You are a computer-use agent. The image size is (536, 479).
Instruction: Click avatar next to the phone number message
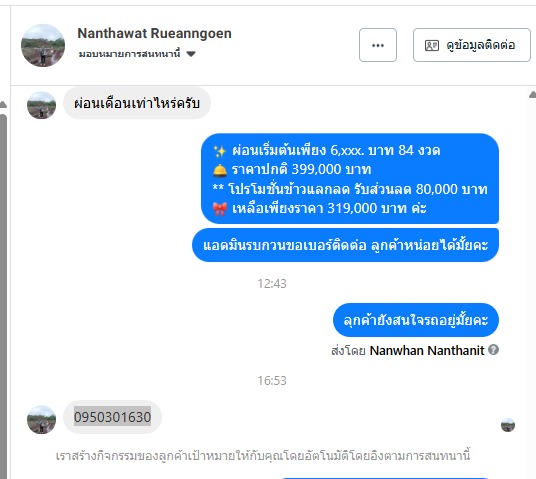click(x=41, y=420)
